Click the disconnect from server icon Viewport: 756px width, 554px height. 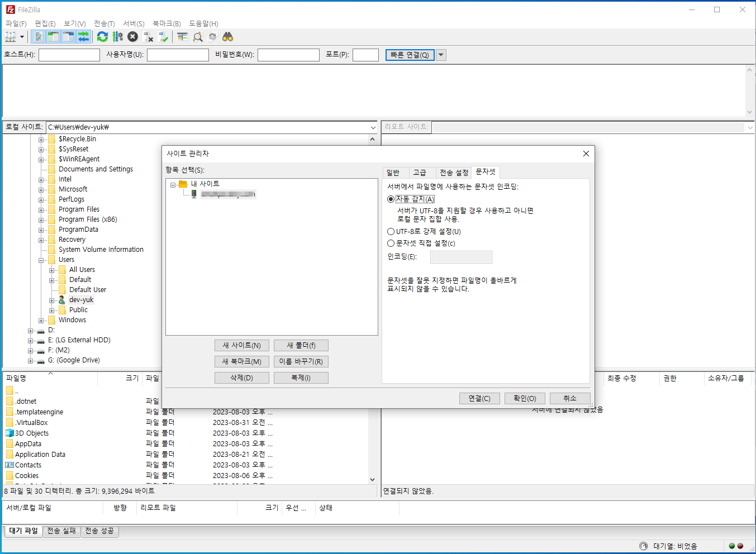click(x=148, y=37)
